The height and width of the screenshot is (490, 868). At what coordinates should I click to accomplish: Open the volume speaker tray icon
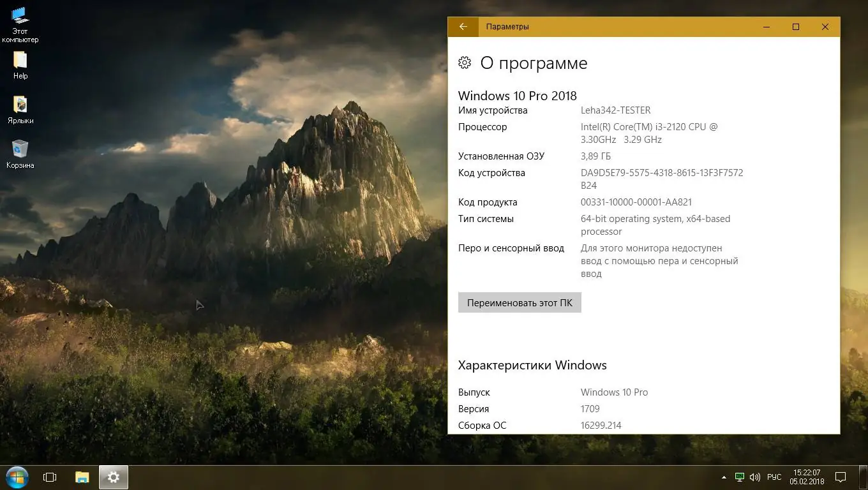pos(755,477)
